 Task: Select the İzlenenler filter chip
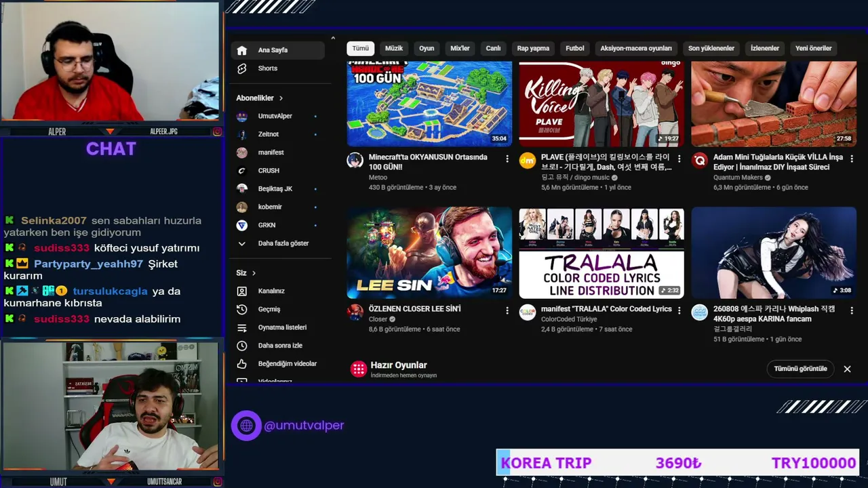click(765, 49)
